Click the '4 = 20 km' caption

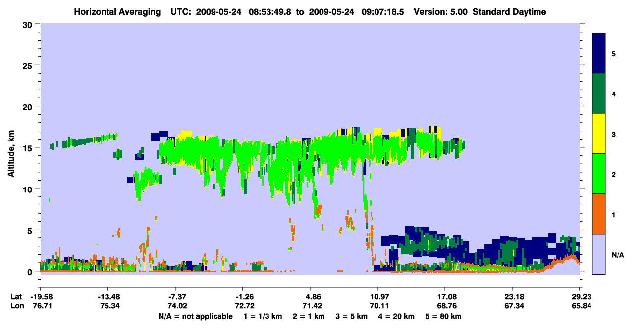click(397, 316)
